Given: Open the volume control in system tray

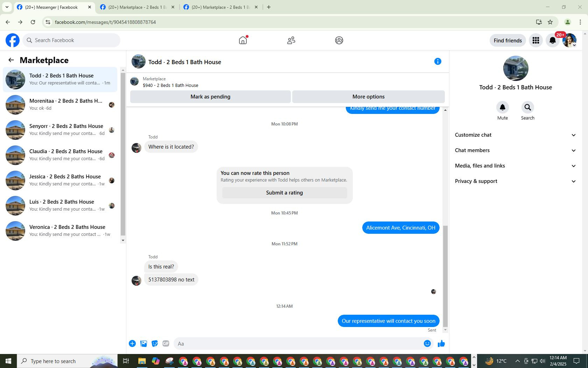Looking at the screenshot, I should click(542, 361).
